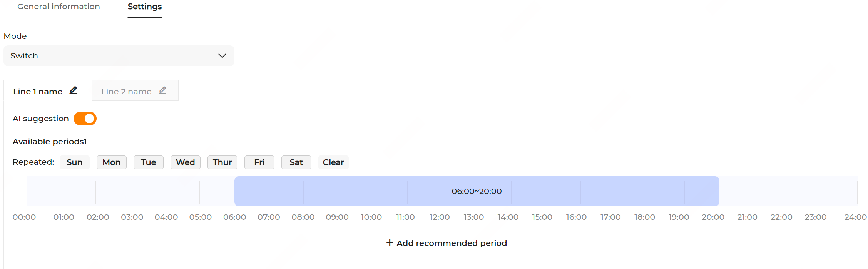The image size is (868, 269).
Task: Toggle Tue repeat day
Action: 148,162
